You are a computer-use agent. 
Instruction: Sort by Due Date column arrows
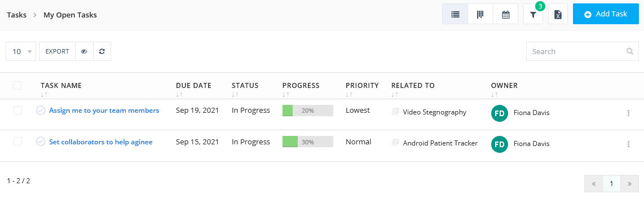[179, 94]
